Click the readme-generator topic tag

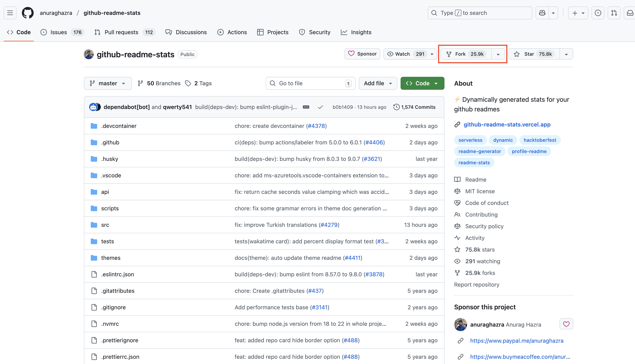[479, 151]
